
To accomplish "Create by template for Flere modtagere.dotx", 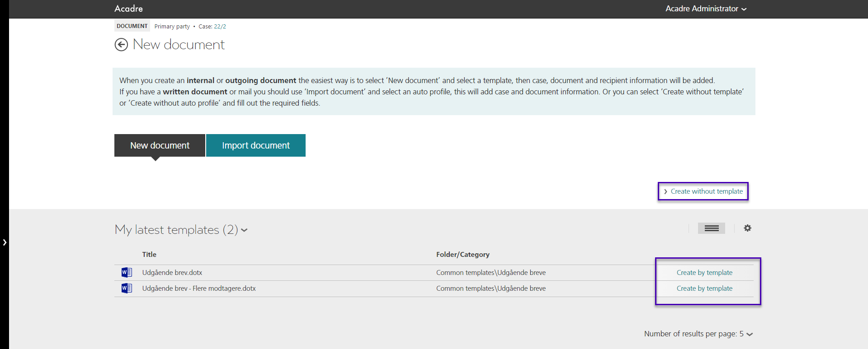I will (704, 289).
